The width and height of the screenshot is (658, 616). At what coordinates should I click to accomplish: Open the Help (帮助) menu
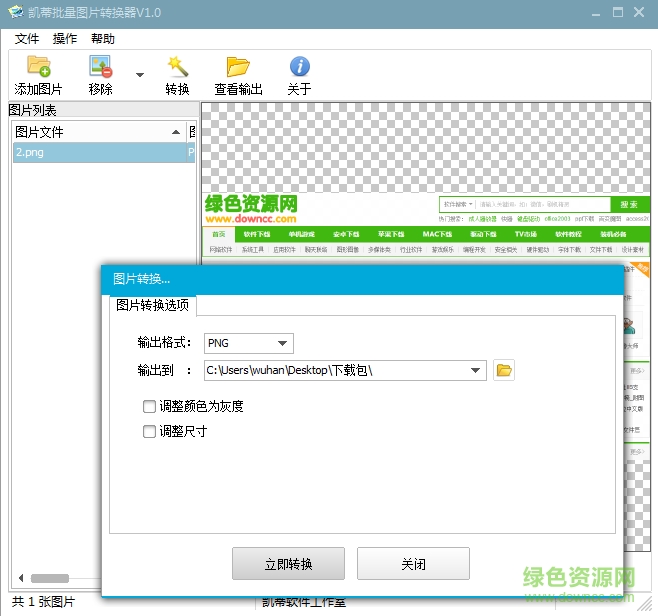pos(103,39)
